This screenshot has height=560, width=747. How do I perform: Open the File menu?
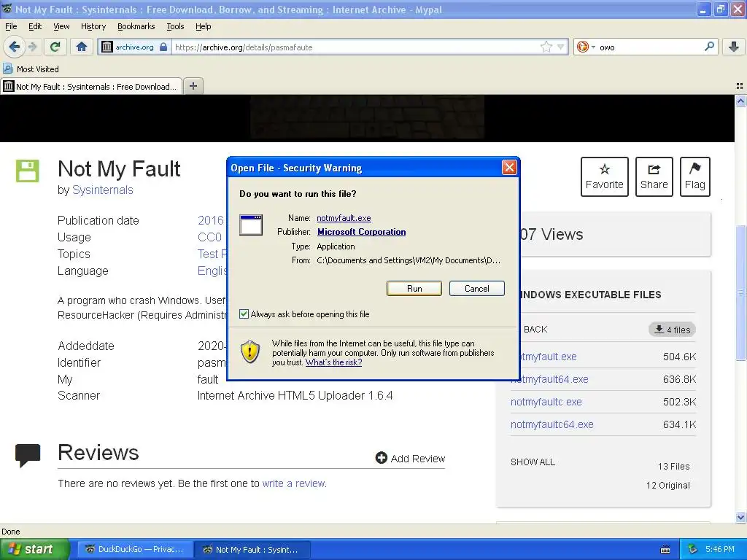tap(11, 26)
